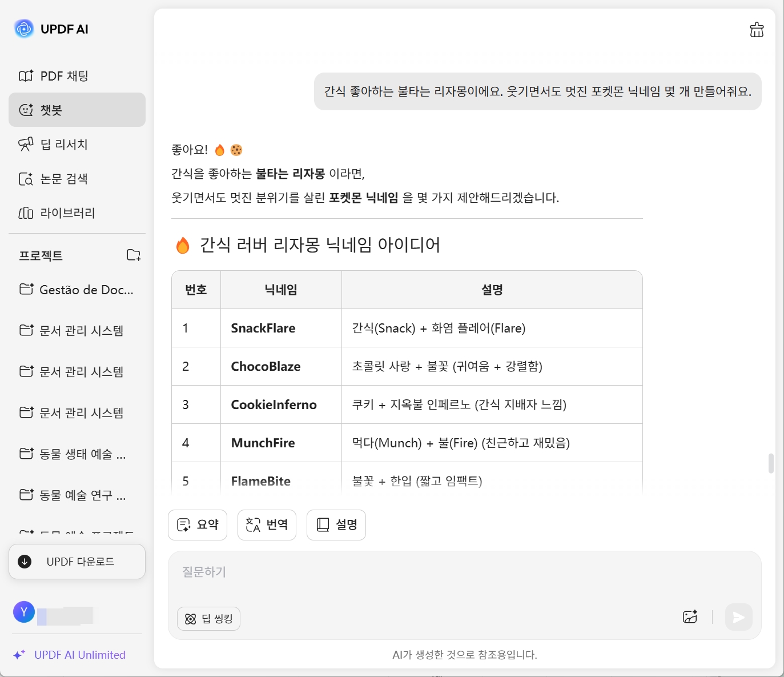Click the 요약 summary button
Image resolution: width=784 pixels, height=677 pixels.
[198, 524]
